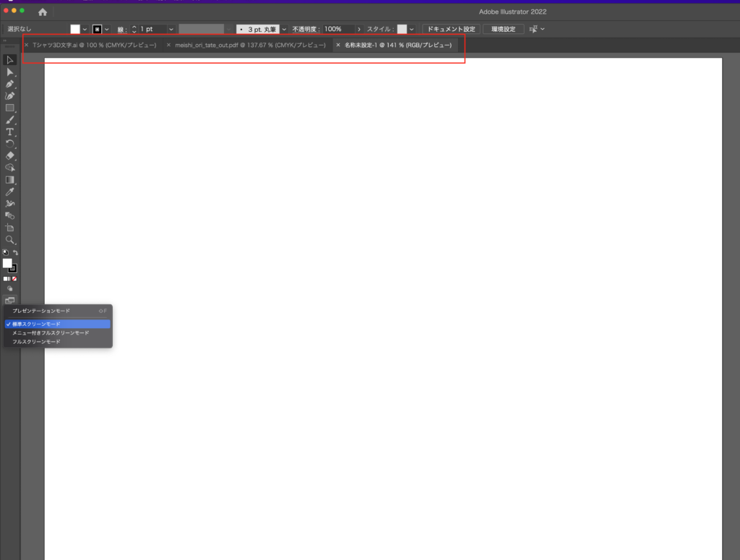The width and height of the screenshot is (740, 560).
Task: Click the white fill color swatch in control bar
Action: coord(75,29)
